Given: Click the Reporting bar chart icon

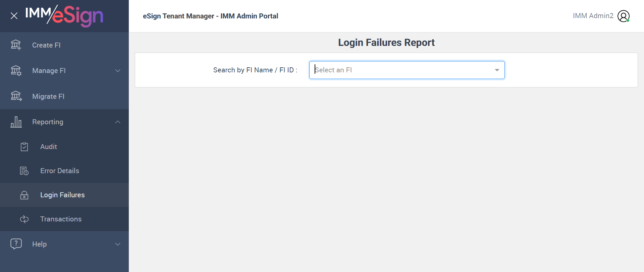Looking at the screenshot, I should pos(16,122).
